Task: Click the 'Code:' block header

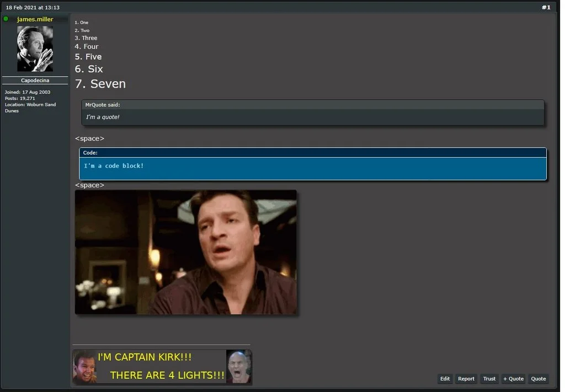Action: (x=313, y=153)
